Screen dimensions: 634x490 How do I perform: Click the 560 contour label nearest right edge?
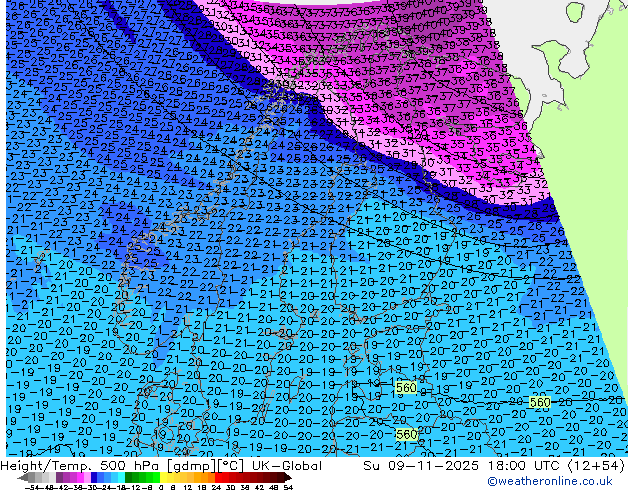click(x=540, y=402)
